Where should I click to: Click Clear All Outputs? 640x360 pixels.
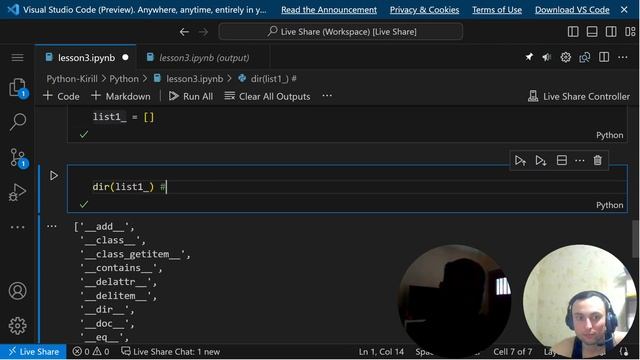click(x=267, y=96)
